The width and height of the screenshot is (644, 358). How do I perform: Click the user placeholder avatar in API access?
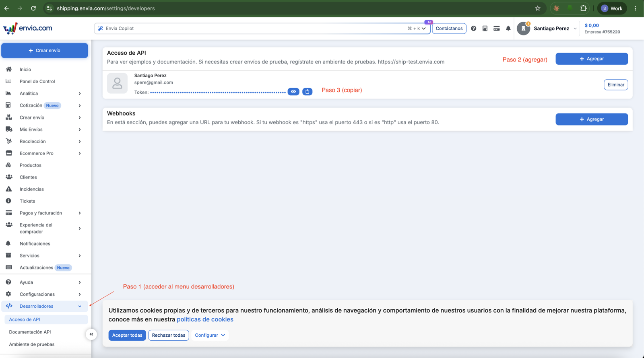[117, 83]
